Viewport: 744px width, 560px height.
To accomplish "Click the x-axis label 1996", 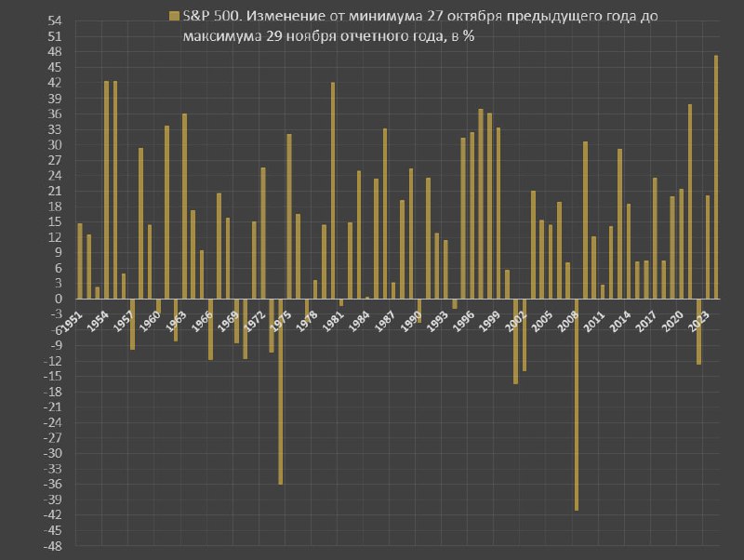I will (x=463, y=322).
